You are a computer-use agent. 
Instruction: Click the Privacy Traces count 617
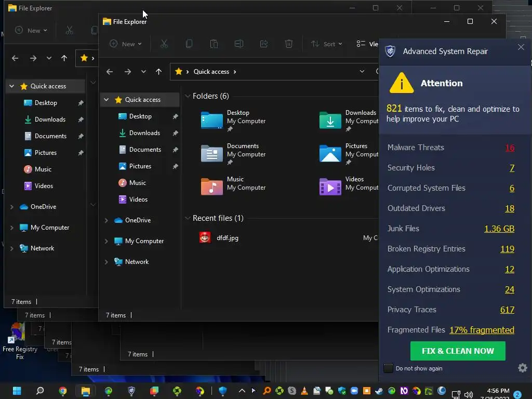point(507,310)
